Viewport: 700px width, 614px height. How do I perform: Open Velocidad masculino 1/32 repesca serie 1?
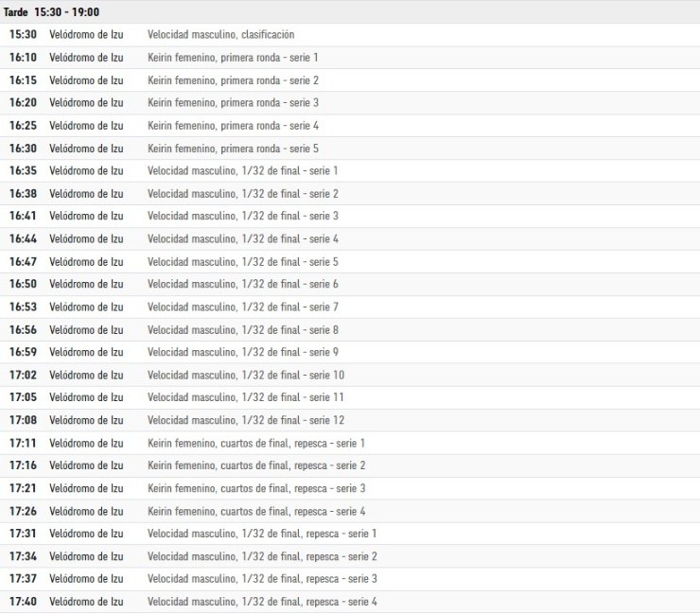[261, 534]
